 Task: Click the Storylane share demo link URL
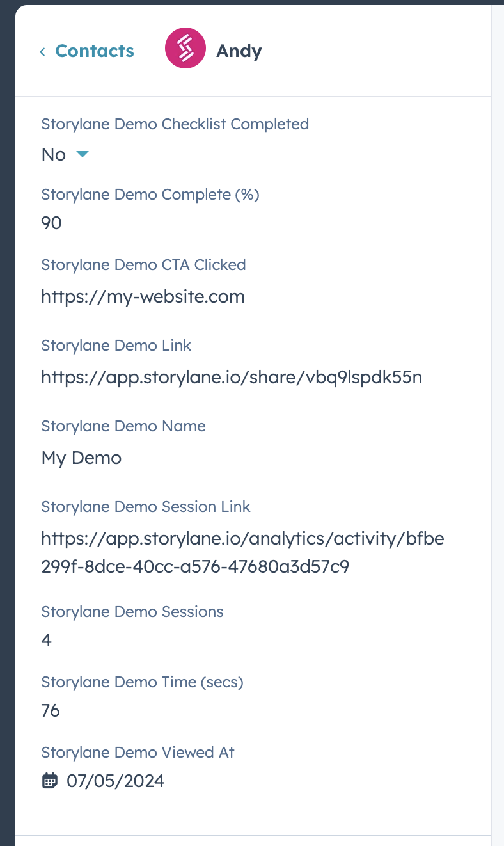click(x=232, y=378)
